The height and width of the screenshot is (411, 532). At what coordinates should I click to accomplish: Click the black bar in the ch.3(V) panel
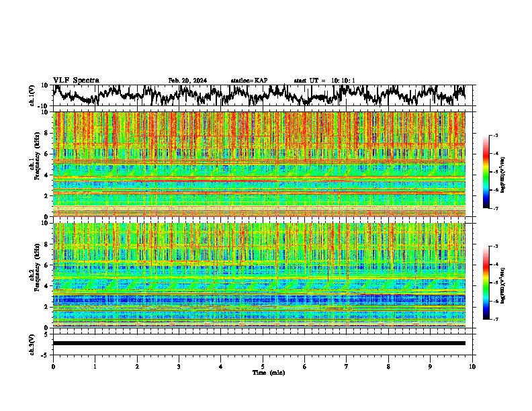[x=259, y=343]
